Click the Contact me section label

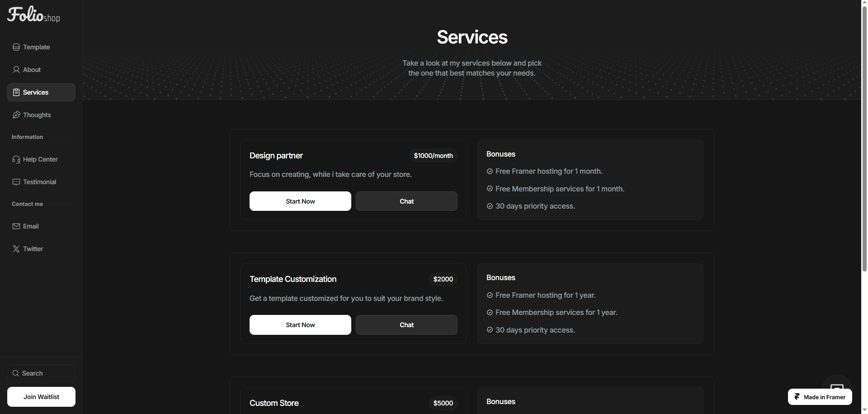27,204
